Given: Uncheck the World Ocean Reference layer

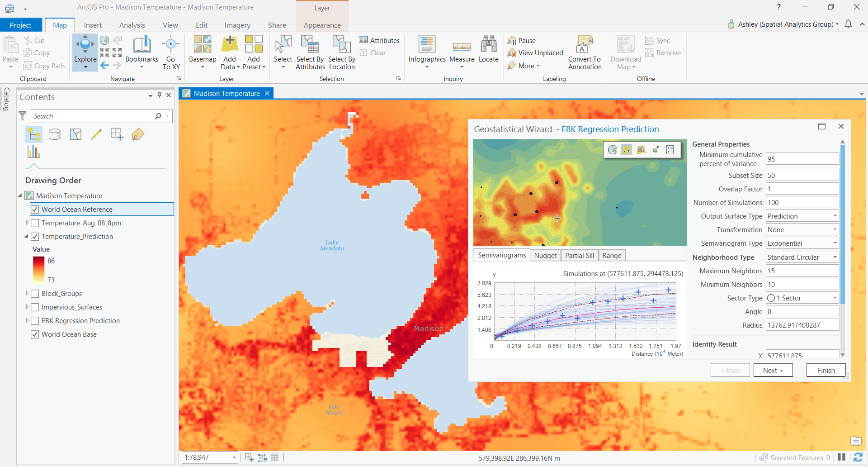Looking at the screenshot, I should 35,210.
